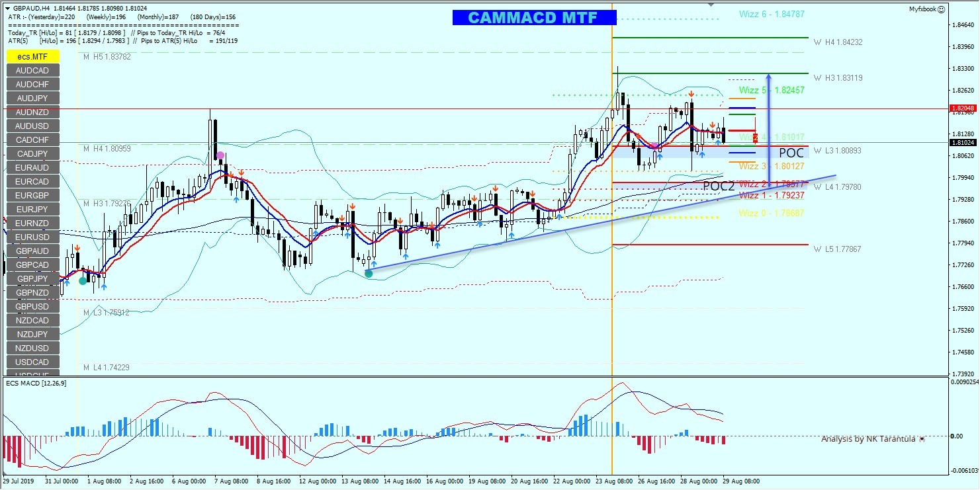Select the magenta dot near 7 Aug candle

220,155
